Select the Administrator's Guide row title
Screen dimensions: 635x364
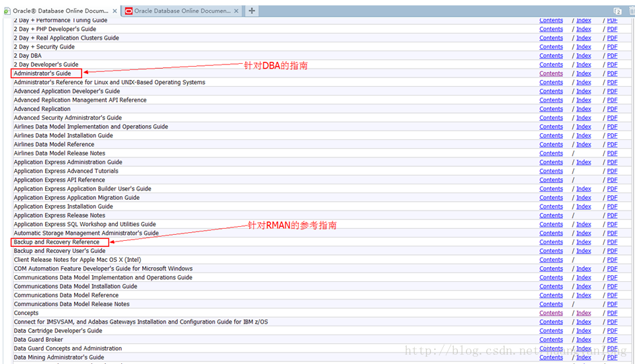[x=42, y=73]
